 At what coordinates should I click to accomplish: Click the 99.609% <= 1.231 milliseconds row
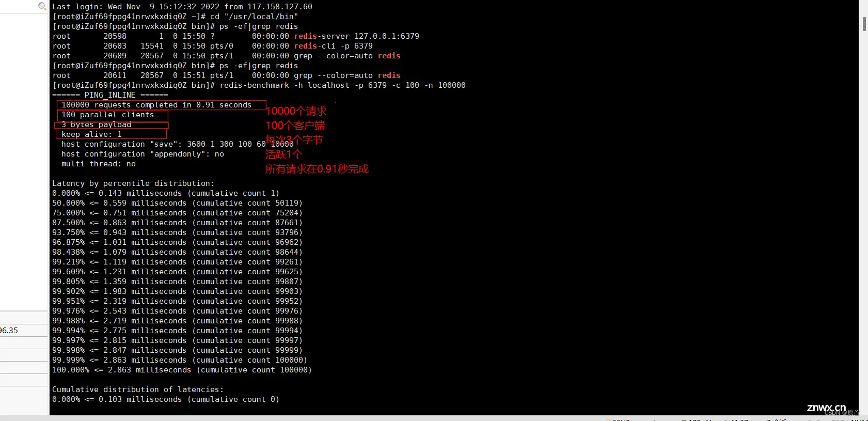(x=178, y=272)
